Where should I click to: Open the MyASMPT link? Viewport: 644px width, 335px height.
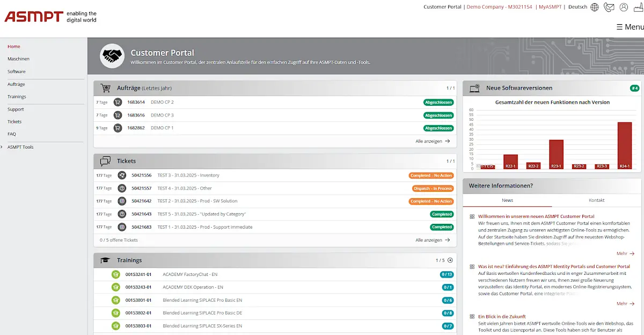550,7
